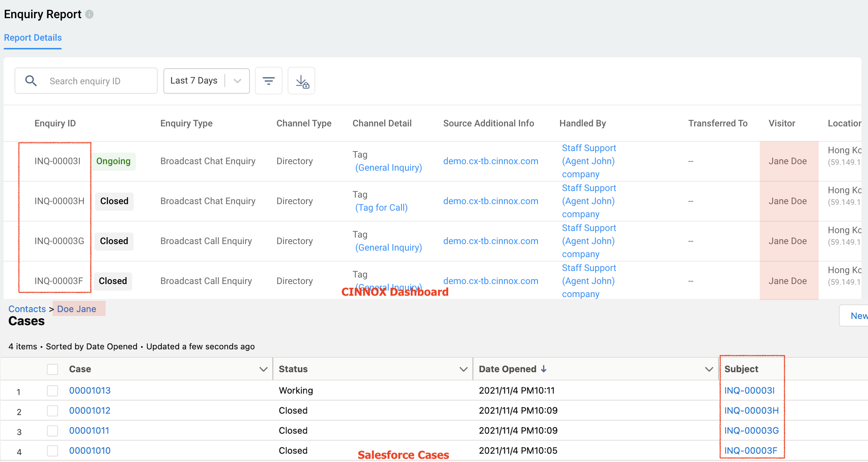
Task: Select checkbox for case 00001011
Action: pyautogui.click(x=53, y=431)
